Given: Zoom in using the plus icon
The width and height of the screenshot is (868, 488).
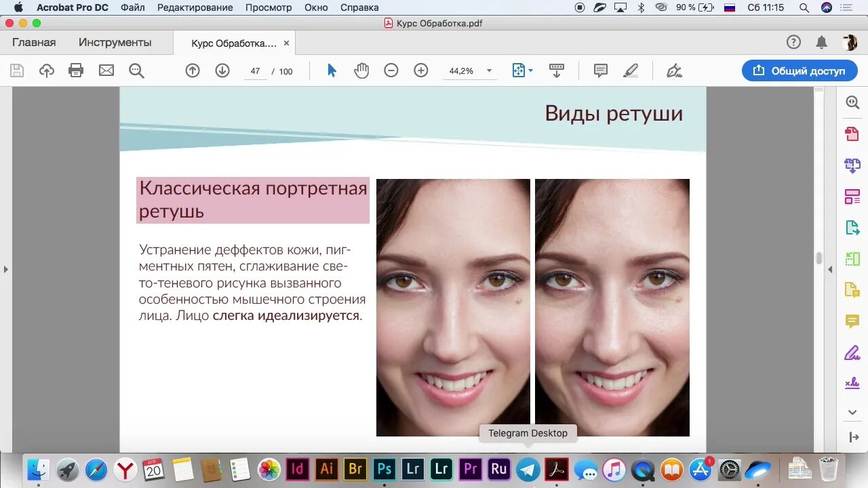Looking at the screenshot, I should pos(420,70).
